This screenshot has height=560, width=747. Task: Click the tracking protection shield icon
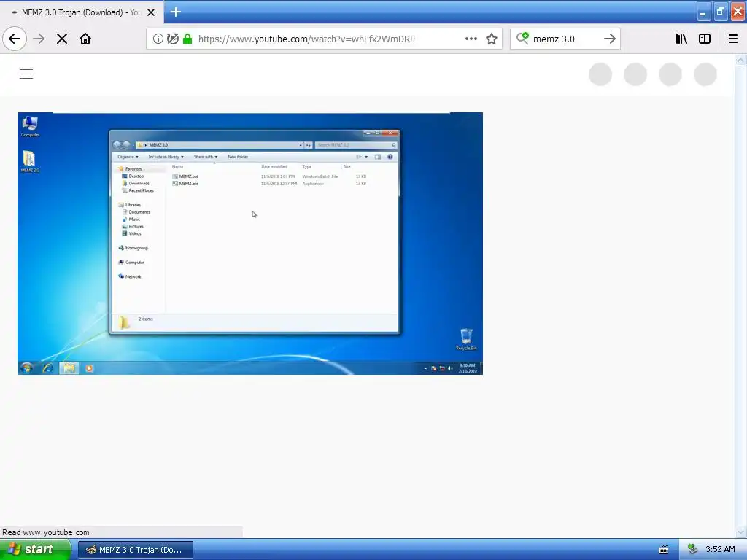172,39
